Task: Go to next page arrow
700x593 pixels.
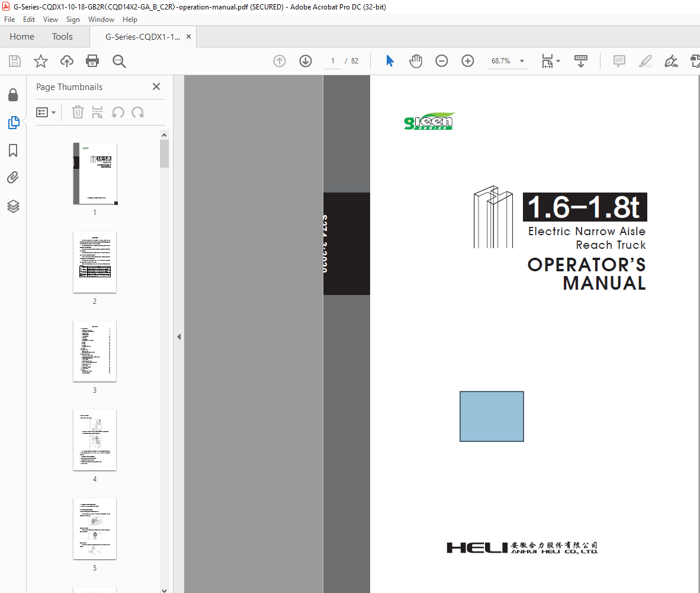Action: [x=306, y=61]
